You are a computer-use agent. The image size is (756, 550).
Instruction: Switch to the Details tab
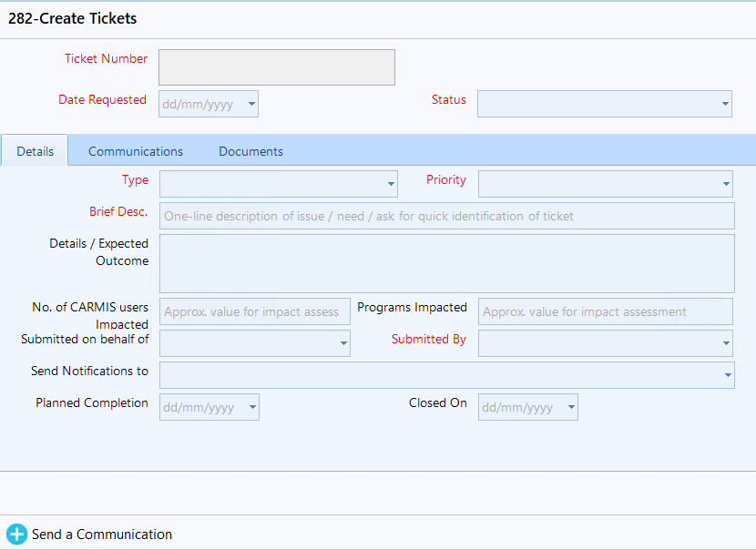coord(36,151)
